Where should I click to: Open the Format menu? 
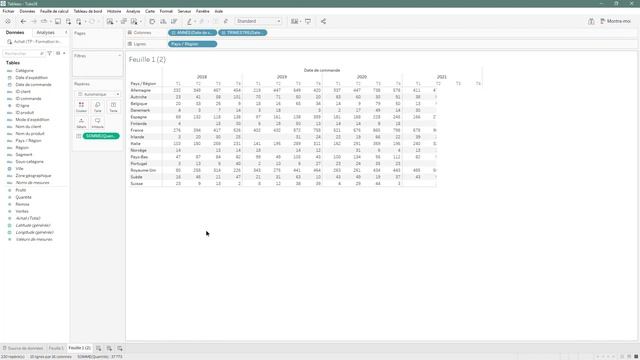point(166,11)
